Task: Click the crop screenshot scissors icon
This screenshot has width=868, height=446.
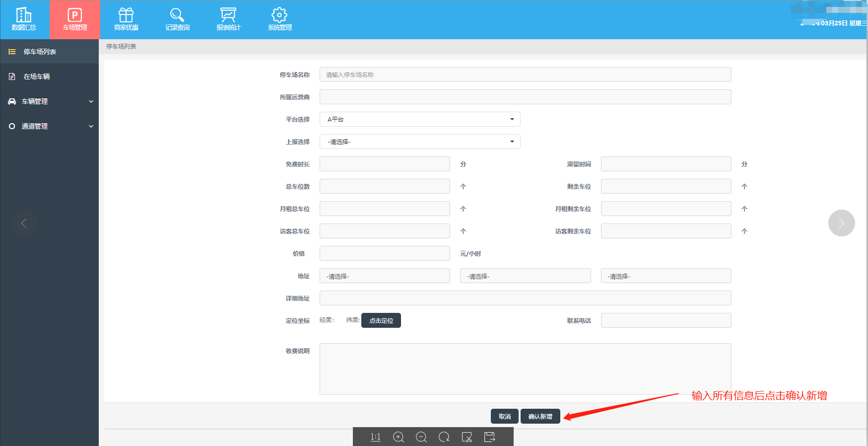Action: pos(467,437)
